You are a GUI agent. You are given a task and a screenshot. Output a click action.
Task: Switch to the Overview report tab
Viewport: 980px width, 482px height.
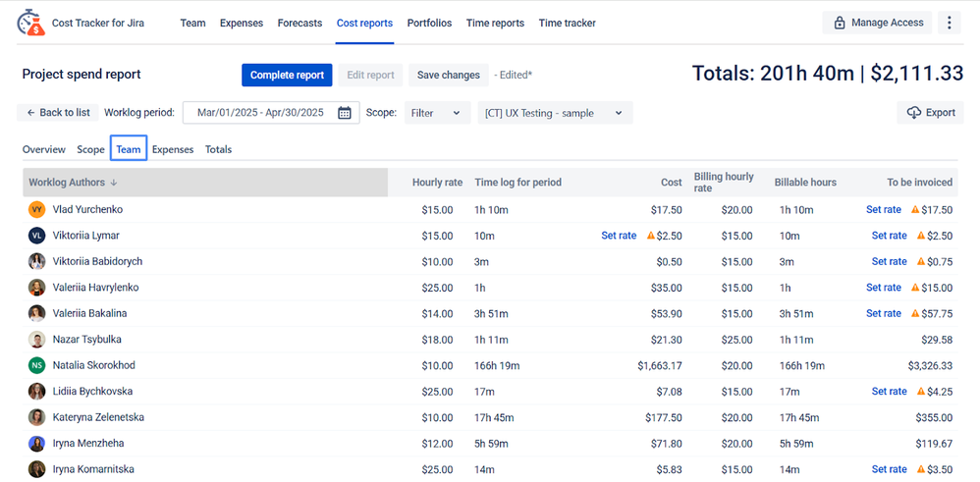(44, 149)
